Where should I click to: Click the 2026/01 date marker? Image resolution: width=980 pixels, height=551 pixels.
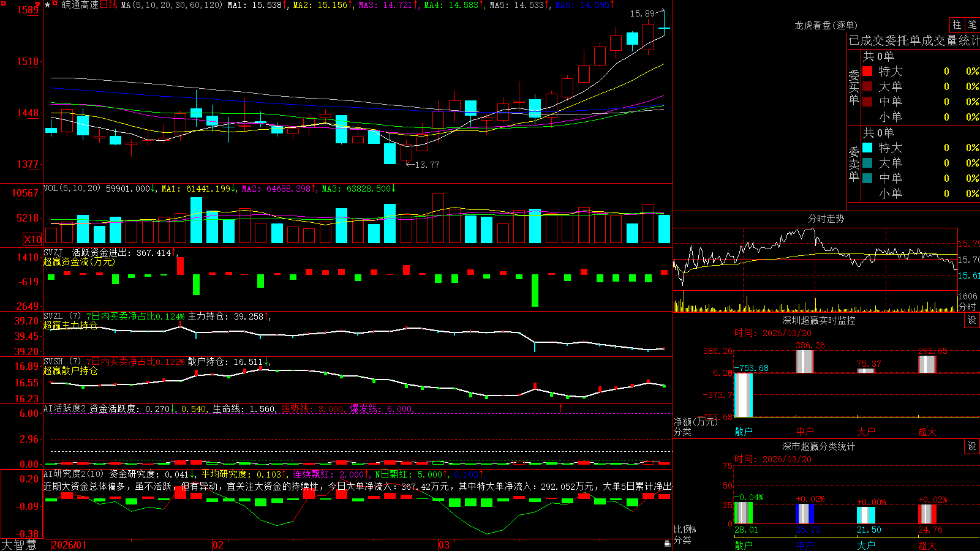pyautogui.click(x=69, y=545)
